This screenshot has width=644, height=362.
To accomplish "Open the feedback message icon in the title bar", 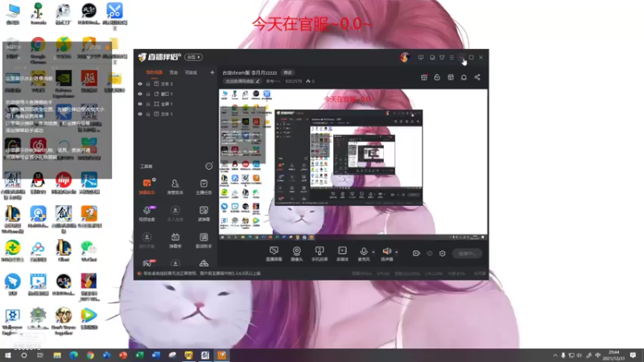I will 420,57.
